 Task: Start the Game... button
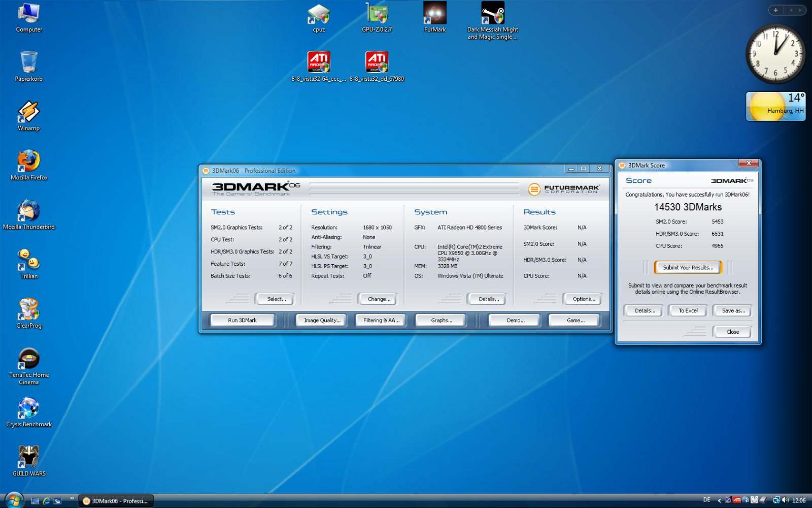pos(575,321)
